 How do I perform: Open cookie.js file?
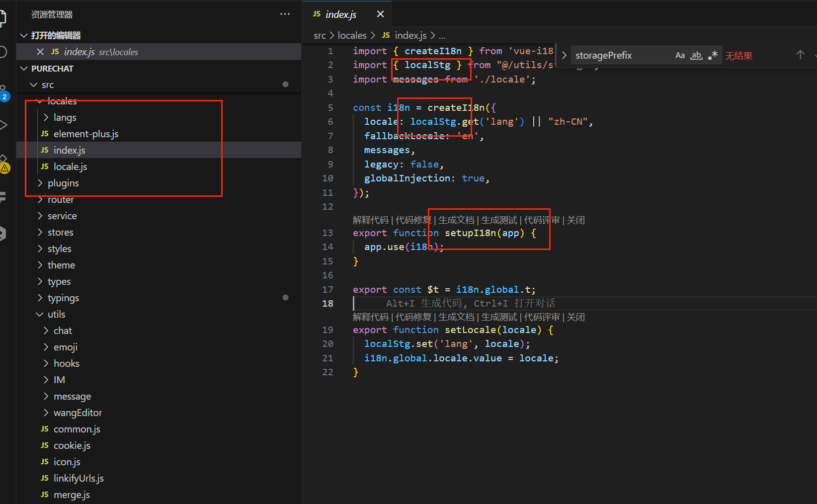pyautogui.click(x=72, y=445)
